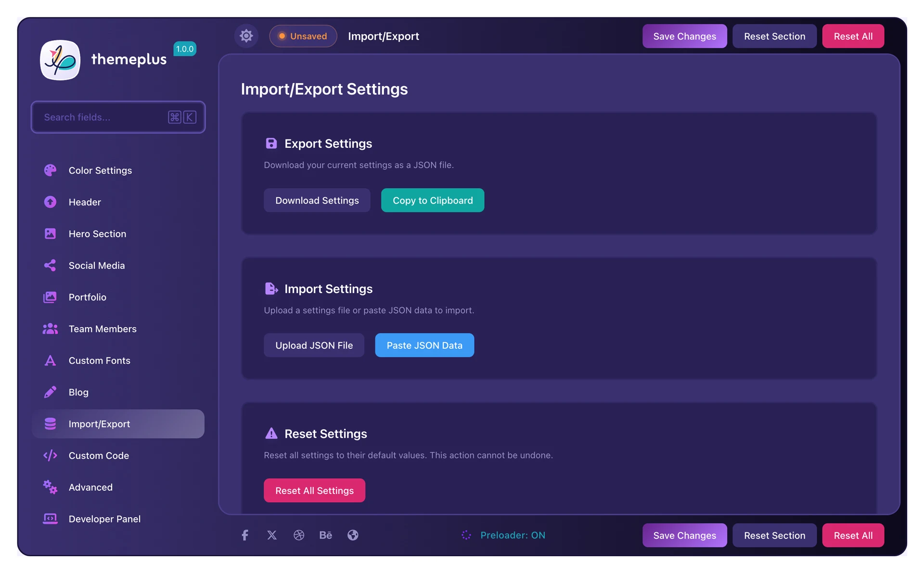Viewport: 924px width, 573px height.
Task: Click the pink Reset All Settings button
Action: click(x=314, y=490)
